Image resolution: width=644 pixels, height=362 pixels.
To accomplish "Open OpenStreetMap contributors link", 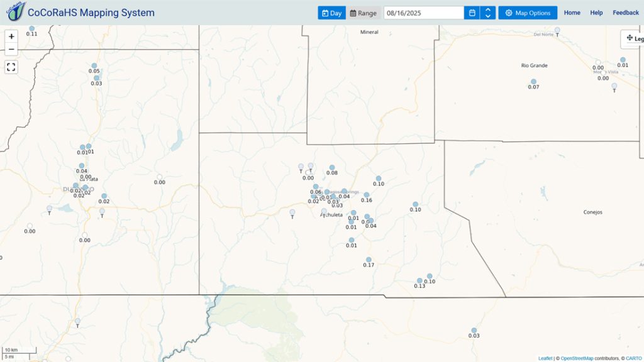I will (577, 358).
